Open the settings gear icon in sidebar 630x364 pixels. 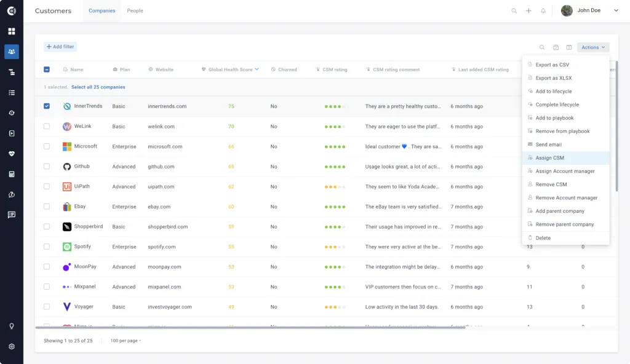tap(12, 346)
